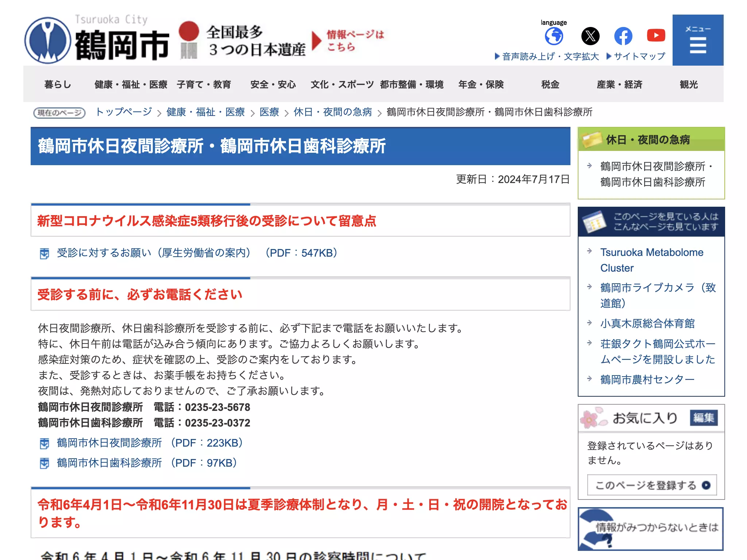Click the Tsuruoka City logo

coord(97,39)
